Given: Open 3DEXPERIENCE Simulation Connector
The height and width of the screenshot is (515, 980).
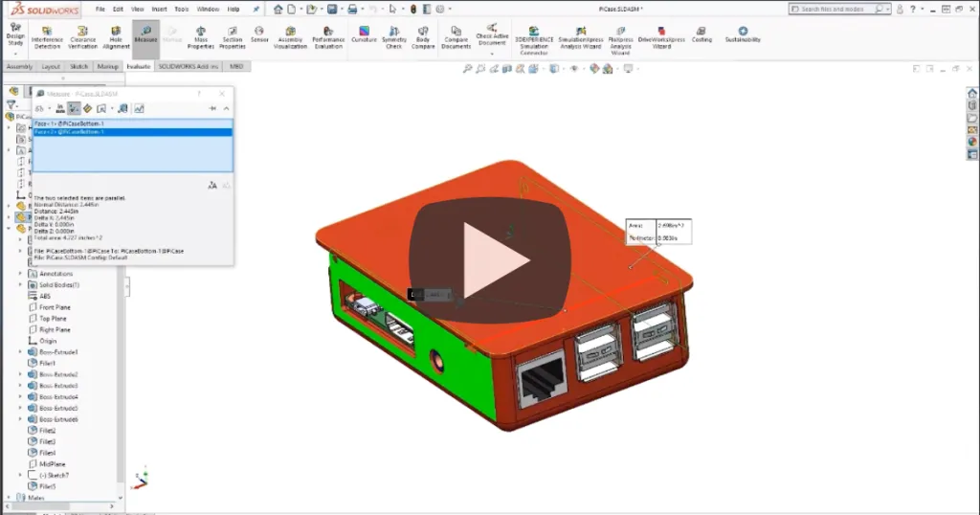Looking at the screenshot, I should [534, 41].
